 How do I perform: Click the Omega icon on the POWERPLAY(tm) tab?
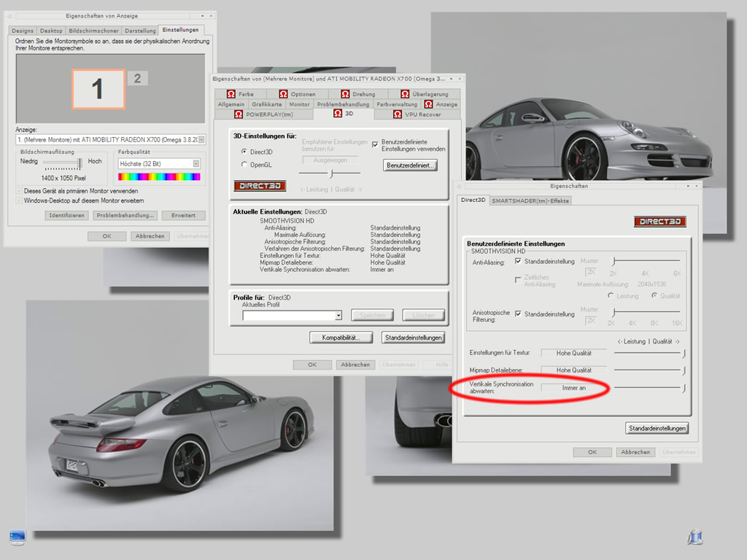[239, 114]
